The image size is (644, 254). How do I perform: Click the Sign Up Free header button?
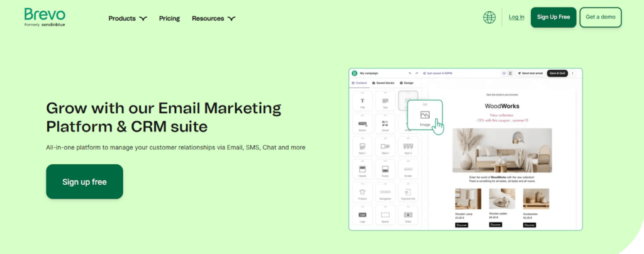[553, 17]
